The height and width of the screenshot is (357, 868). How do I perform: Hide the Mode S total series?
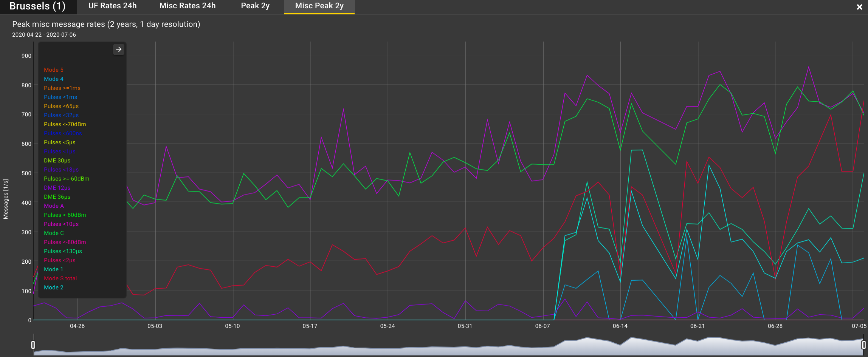(60, 278)
